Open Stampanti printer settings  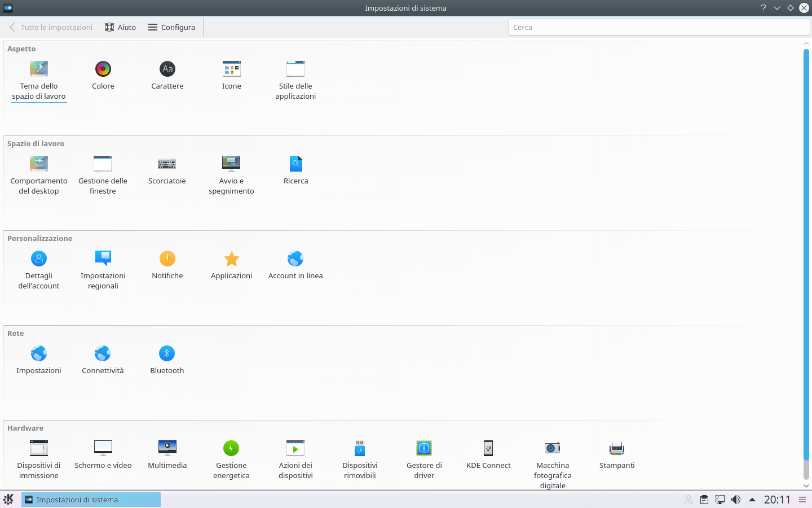click(617, 449)
